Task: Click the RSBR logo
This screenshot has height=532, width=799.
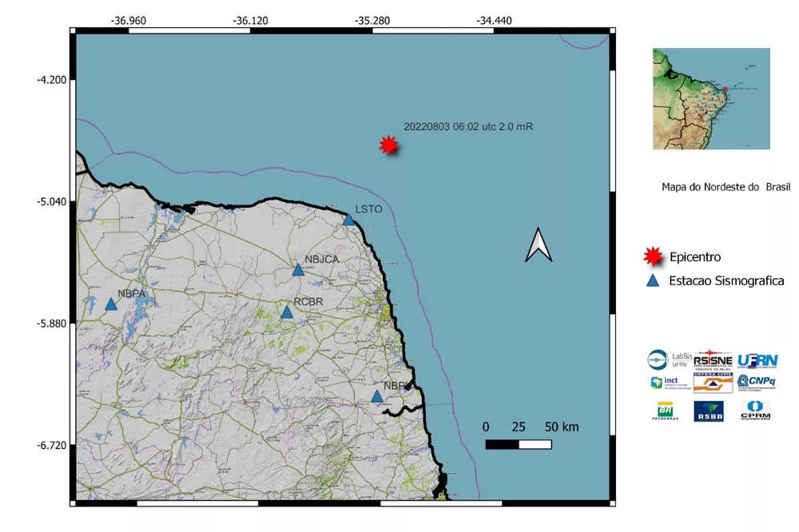Action: click(709, 411)
